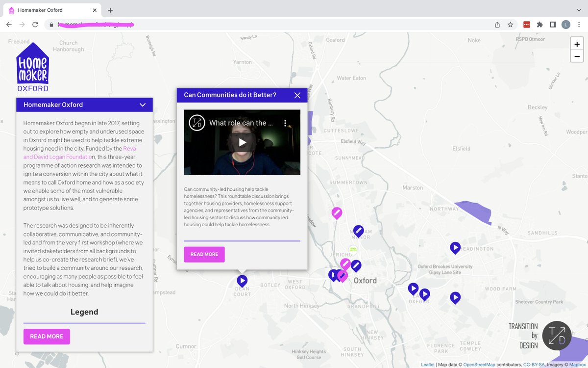This screenshot has width=588, height=368.
Task: Click the green circular marker above Jericho
Action: point(353,249)
